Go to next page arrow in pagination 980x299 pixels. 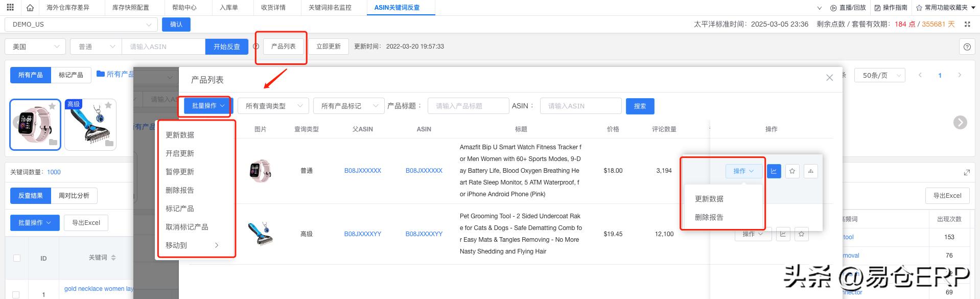click(960, 75)
